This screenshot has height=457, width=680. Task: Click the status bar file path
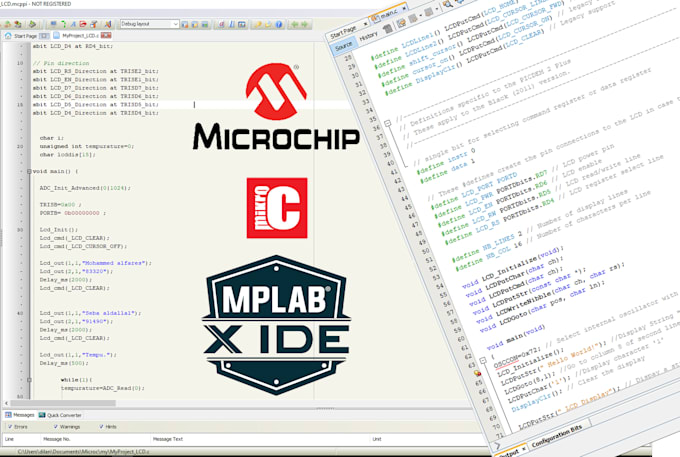coord(83,451)
